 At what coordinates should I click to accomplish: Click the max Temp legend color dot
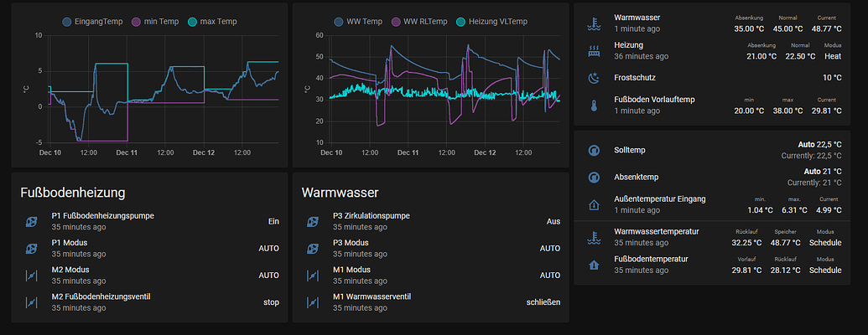click(x=192, y=21)
